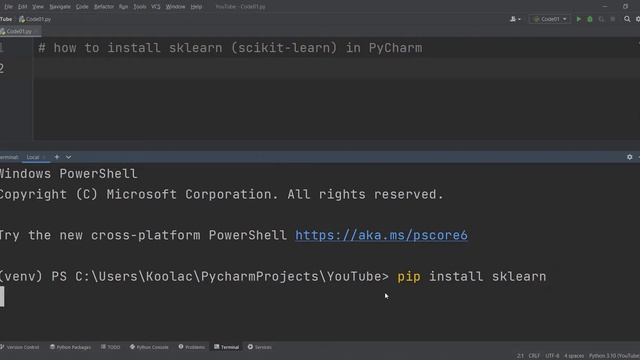Image resolution: width=640 pixels, height=360 pixels.
Task: Open Problems tool window
Action: (x=191, y=347)
